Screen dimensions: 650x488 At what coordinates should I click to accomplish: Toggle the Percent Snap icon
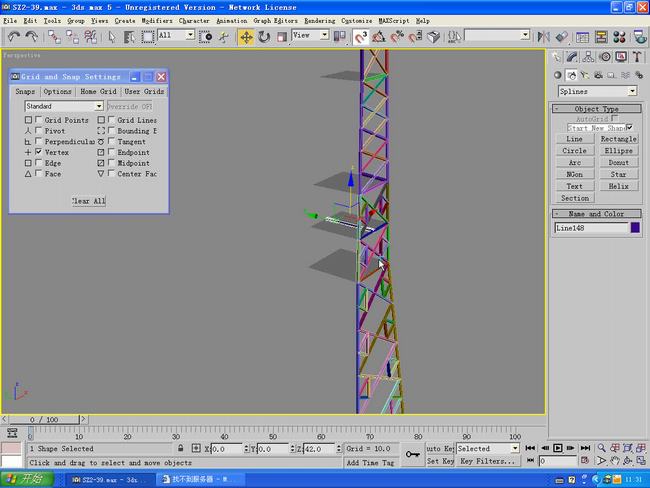(397, 37)
